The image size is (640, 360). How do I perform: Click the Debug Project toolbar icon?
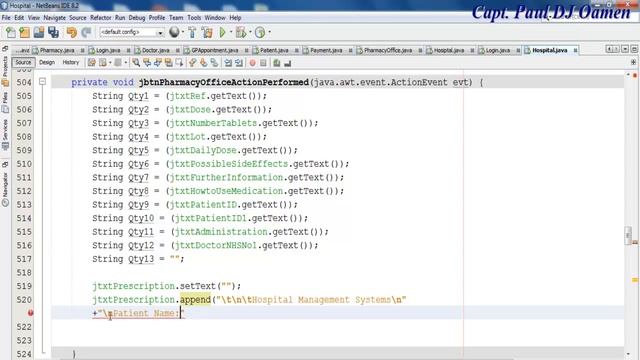(241, 32)
